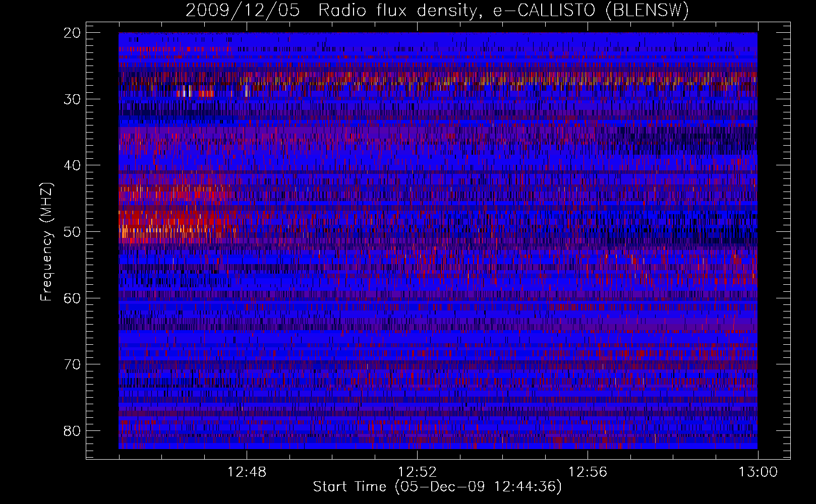816x504 pixels.
Task: Click the 40 frequency tick label
Action: coord(72,165)
